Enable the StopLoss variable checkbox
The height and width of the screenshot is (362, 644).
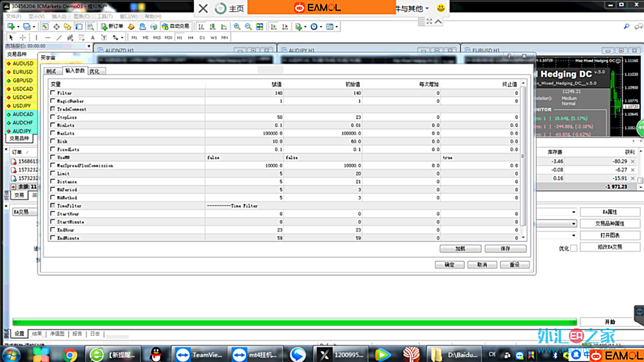(x=53, y=117)
